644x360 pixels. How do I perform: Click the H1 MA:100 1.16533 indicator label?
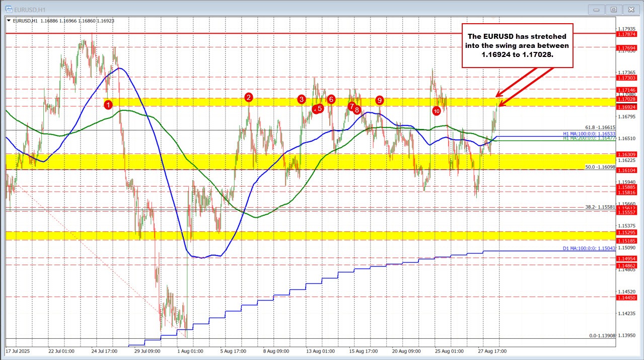click(x=590, y=134)
